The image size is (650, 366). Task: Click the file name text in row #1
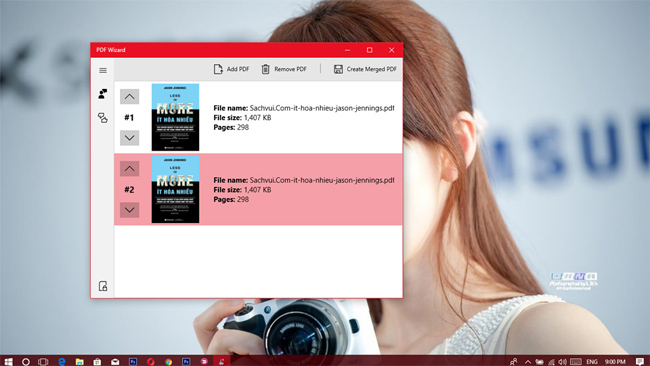[303, 108]
